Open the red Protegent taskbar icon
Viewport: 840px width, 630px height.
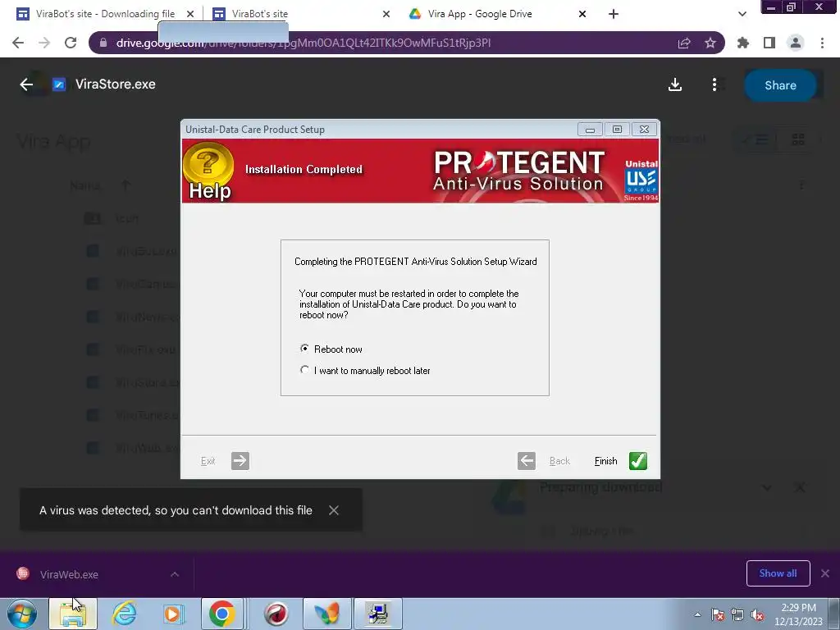pyautogui.click(x=276, y=614)
